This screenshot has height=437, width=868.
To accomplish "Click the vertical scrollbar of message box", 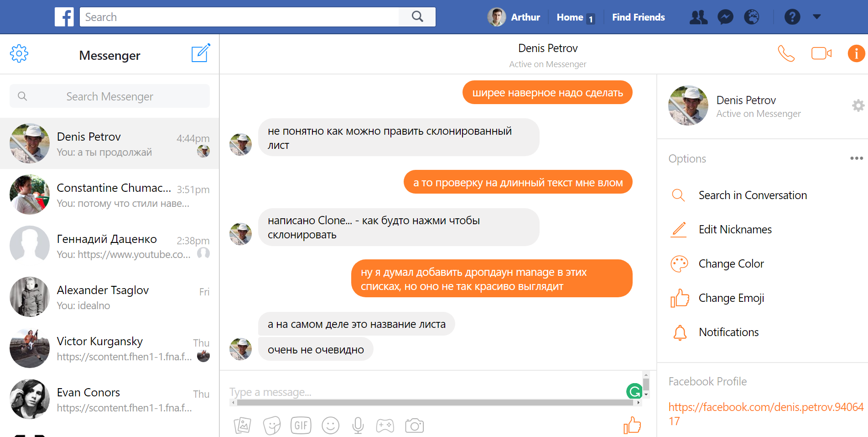I will [x=646, y=384].
